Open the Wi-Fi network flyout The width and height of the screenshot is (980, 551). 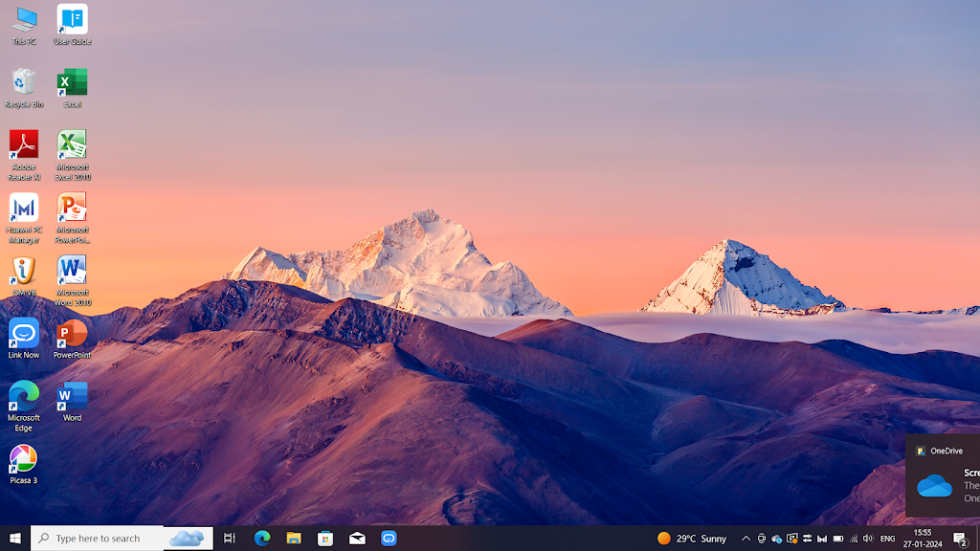[854, 539]
